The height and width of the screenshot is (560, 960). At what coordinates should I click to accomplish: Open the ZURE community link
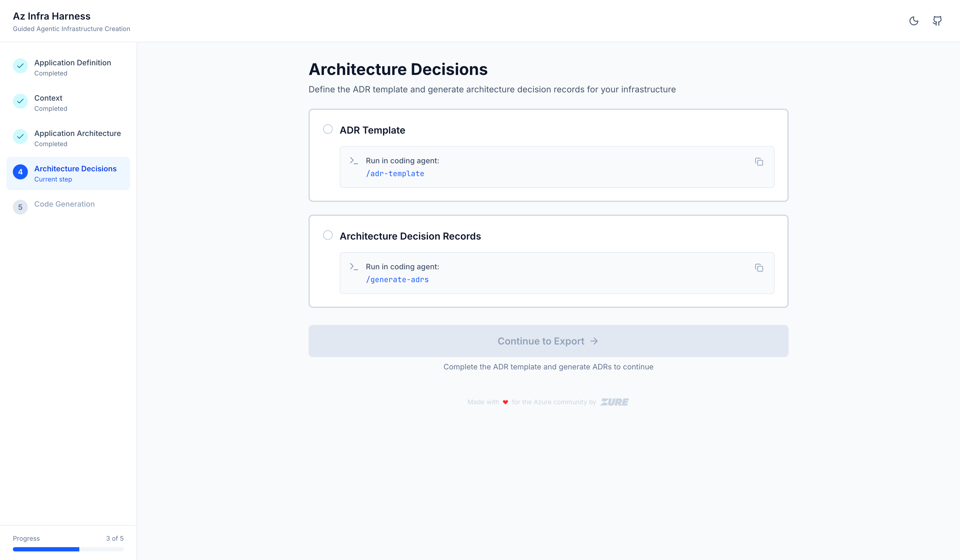pyautogui.click(x=614, y=402)
